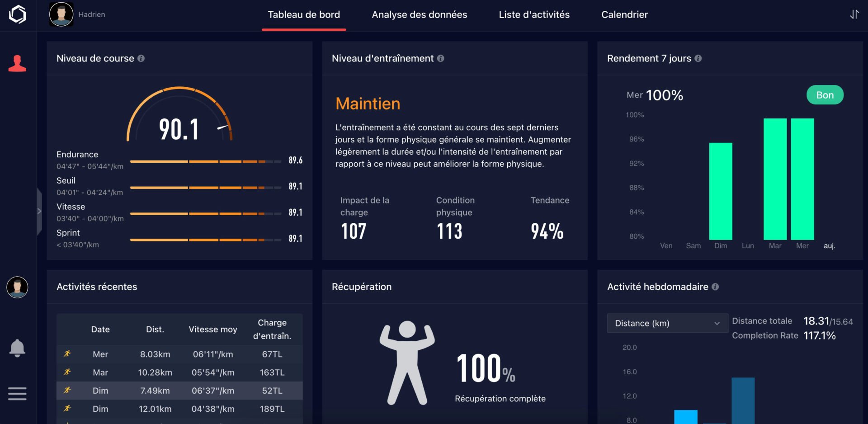The height and width of the screenshot is (424, 868).
Task: Click the green Bon badge
Action: 825,95
